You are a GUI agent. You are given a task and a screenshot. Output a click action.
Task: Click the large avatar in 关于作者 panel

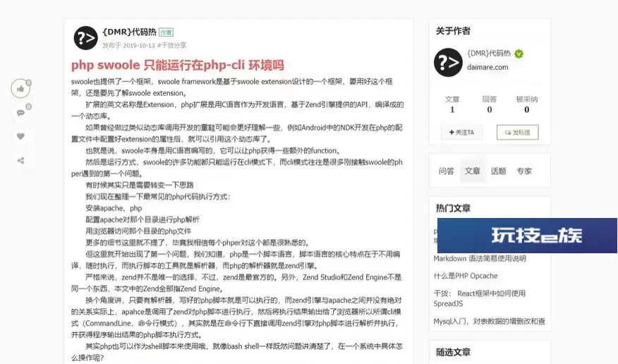pos(448,62)
